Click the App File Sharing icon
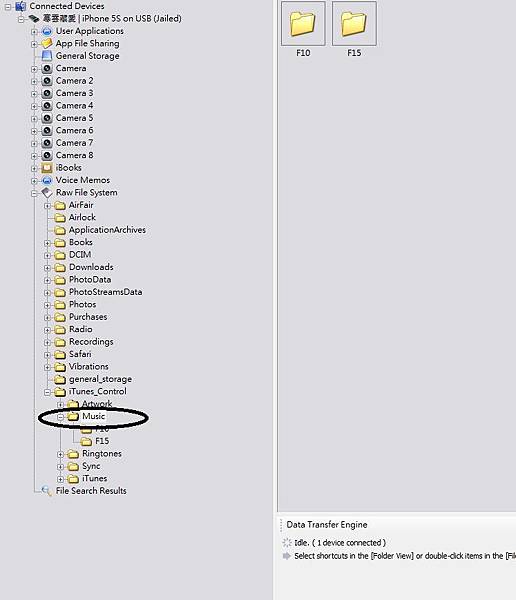The image size is (516, 600). coord(47,44)
